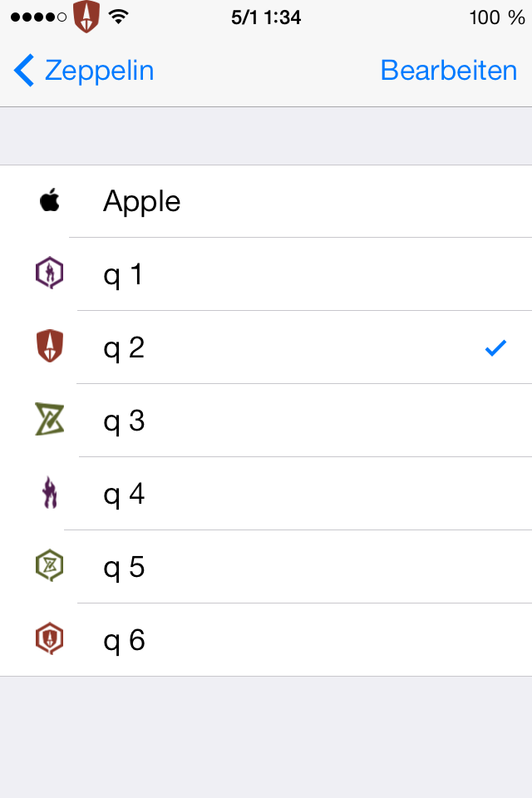Select the q 1 theme label

point(123,275)
